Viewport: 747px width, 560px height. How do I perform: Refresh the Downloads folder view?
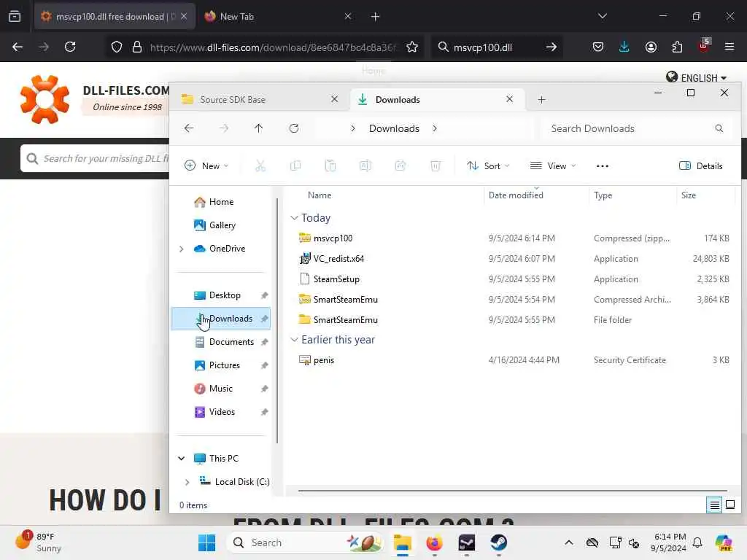294,128
